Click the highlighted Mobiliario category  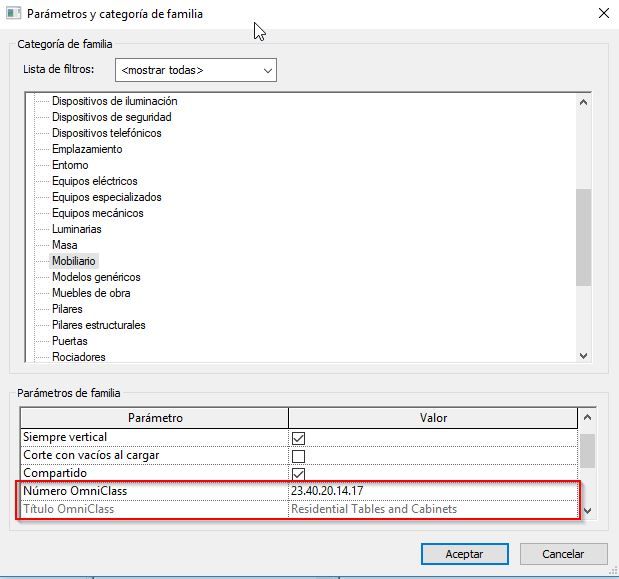74,261
